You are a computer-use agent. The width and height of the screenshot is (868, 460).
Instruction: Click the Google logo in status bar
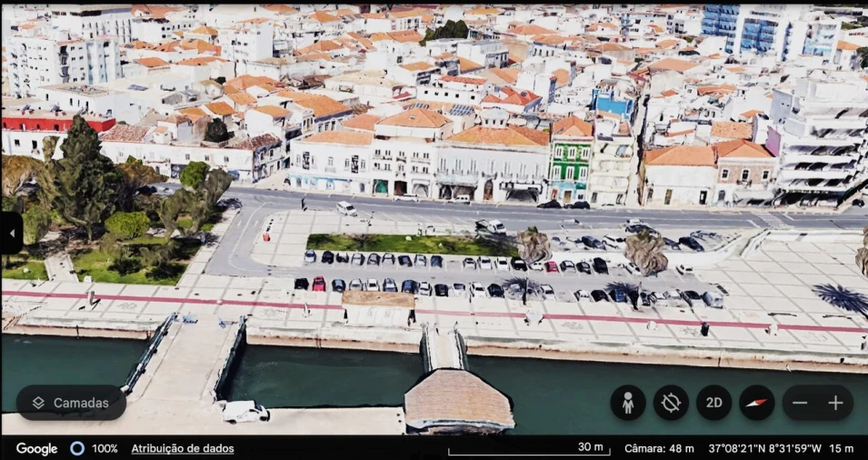pos(36,448)
